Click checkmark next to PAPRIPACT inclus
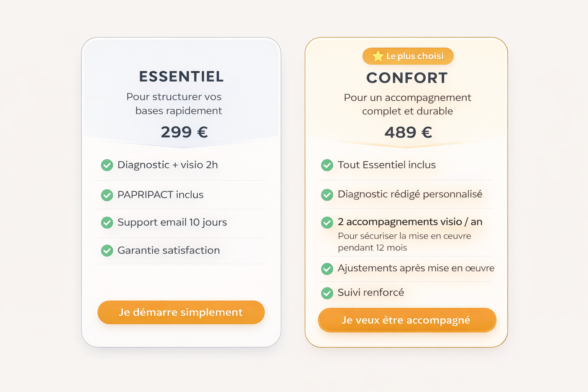 coord(107,195)
